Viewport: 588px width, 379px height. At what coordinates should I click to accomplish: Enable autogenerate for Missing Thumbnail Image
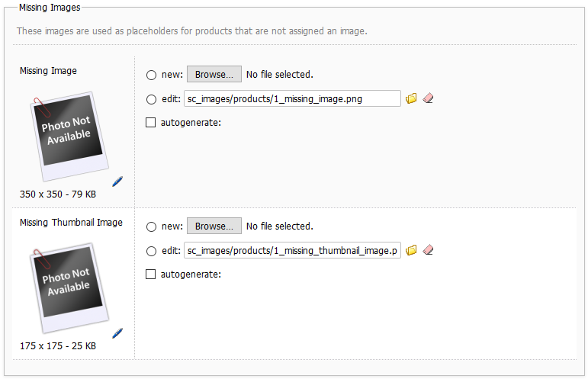click(x=151, y=274)
